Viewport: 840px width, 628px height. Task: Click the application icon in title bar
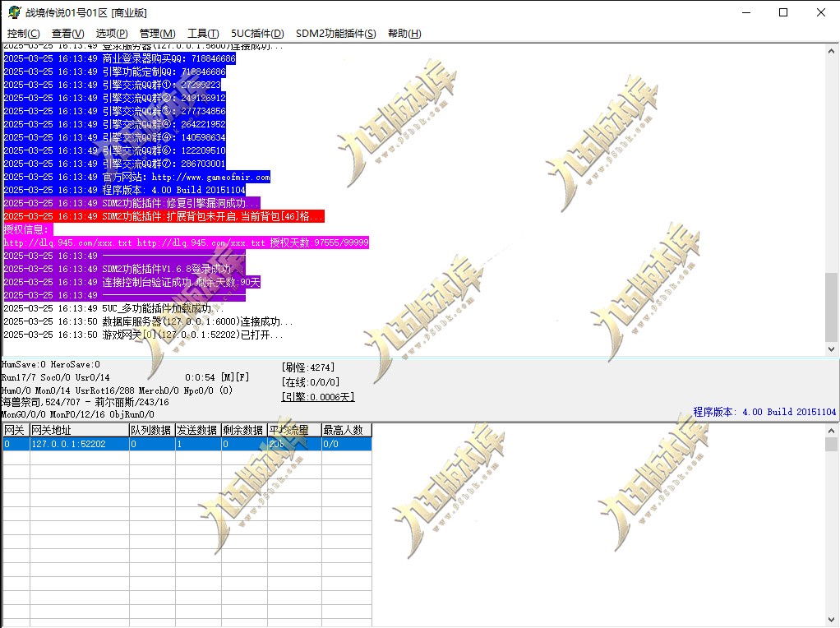click(x=14, y=12)
